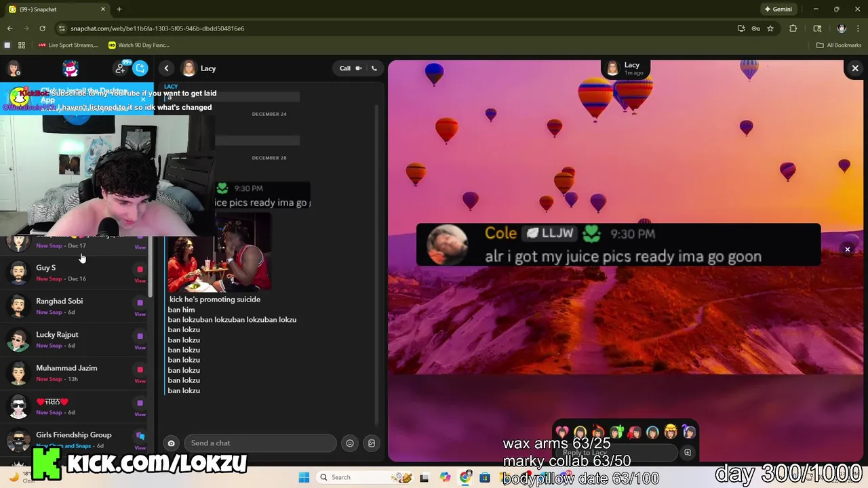Open the media attachment icon in chat
This screenshot has width=868, height=488.
(372, 443)
